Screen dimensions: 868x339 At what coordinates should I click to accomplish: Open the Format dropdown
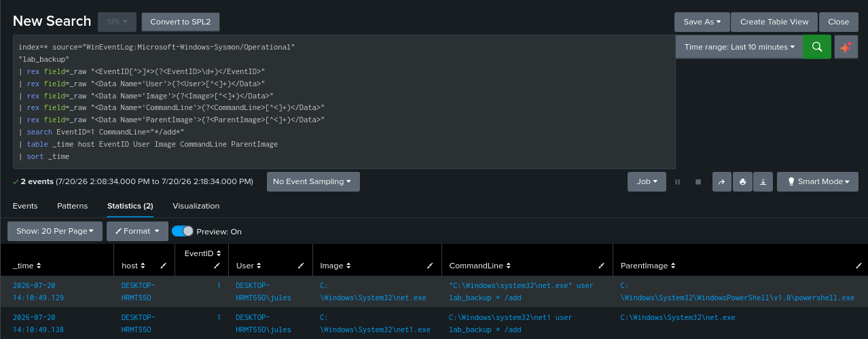click(137, 231)
